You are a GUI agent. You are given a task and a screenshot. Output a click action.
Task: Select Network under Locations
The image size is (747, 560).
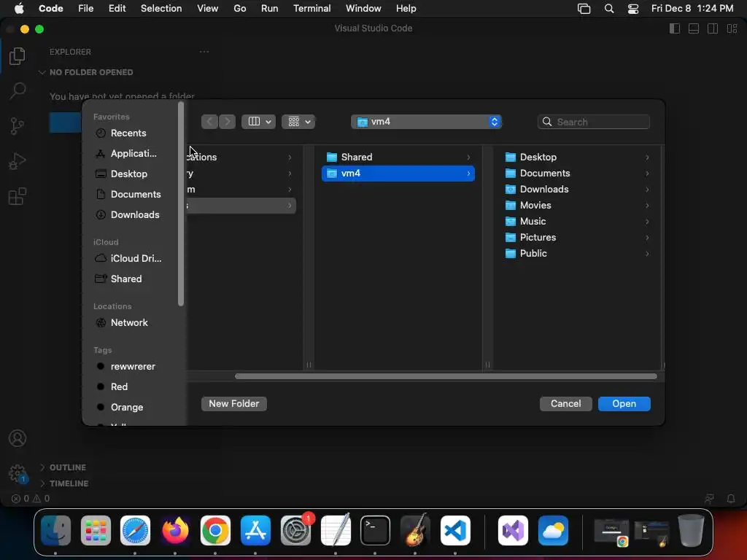pos(128,322)
